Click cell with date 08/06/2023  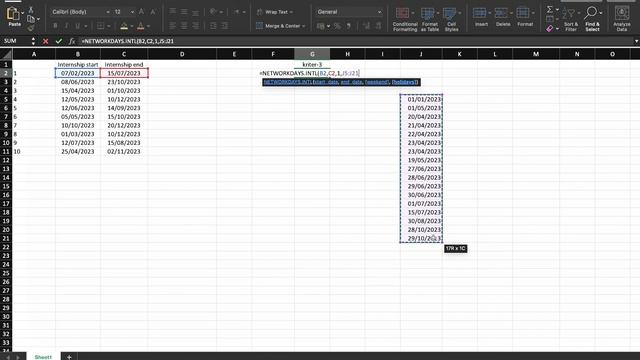[78, 82]
